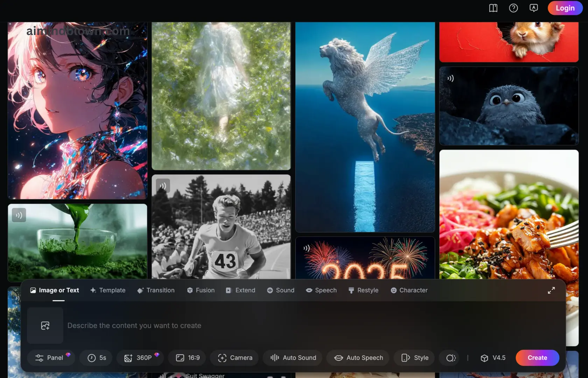Open the documentation book icon
This screenshot has width=588, height=378.
click(x=493, y=8)
